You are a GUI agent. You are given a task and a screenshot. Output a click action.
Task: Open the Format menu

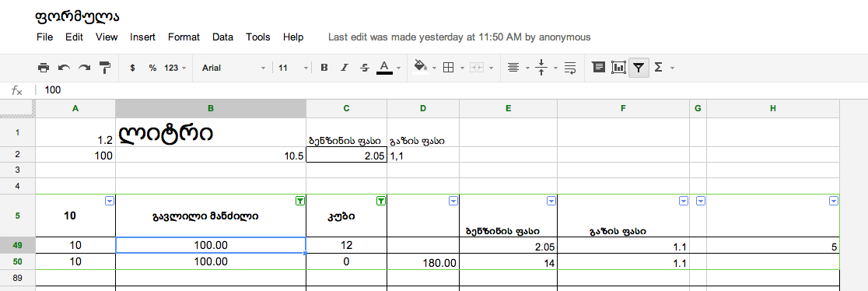[184, 37]
